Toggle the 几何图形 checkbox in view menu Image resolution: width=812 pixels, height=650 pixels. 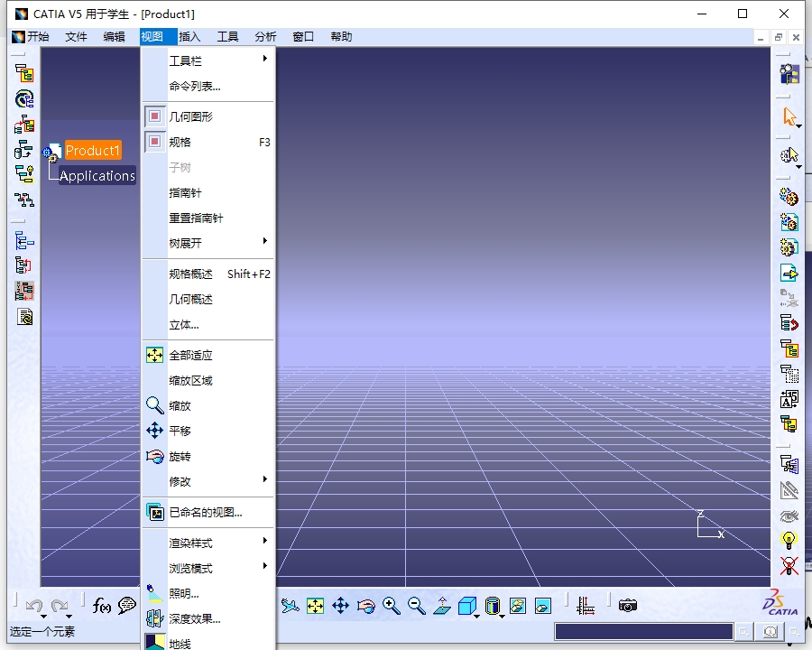154,116
